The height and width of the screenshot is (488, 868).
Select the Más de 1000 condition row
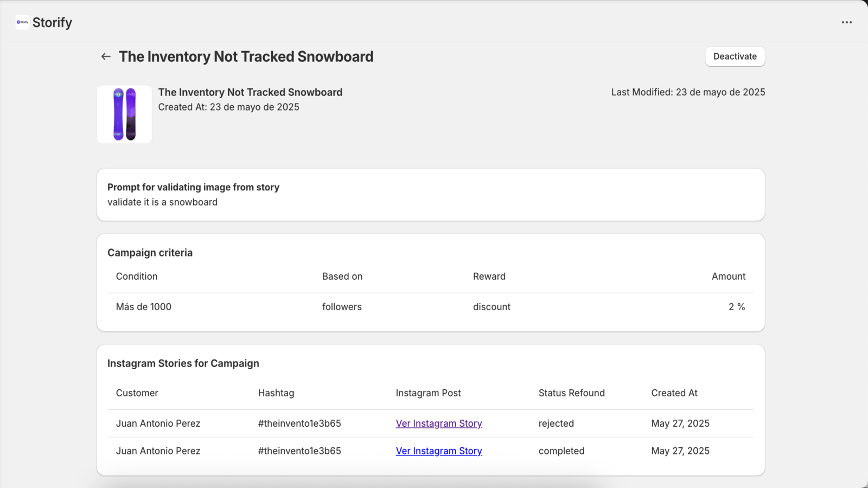143,306
